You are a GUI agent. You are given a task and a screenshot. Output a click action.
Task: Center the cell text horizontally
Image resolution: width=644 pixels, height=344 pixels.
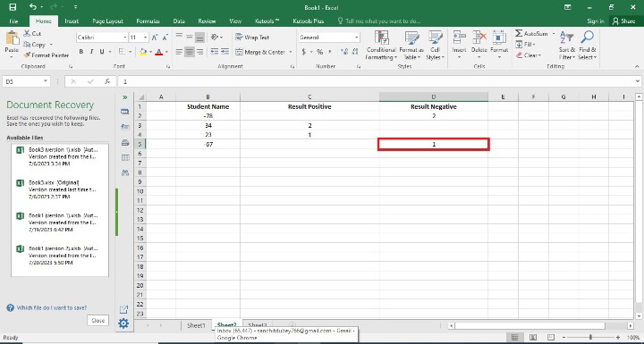(x=190, y=52)
